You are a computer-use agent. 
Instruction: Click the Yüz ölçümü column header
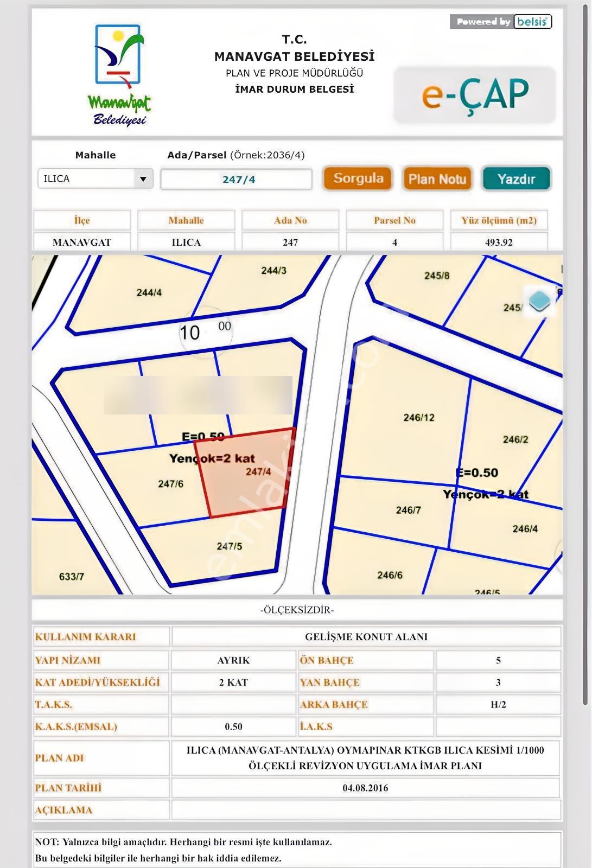point(499,220)
